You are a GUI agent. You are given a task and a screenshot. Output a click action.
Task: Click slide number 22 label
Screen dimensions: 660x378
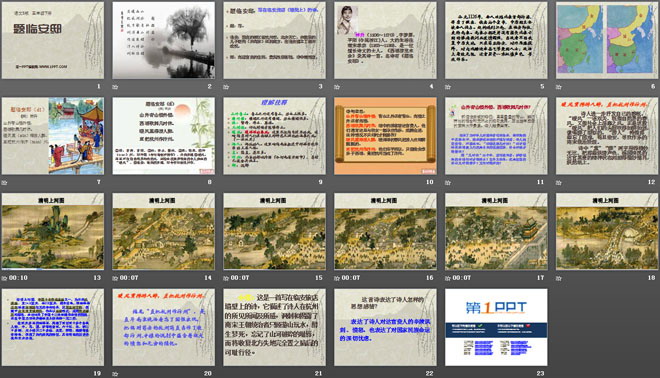(x=429, y=373)
